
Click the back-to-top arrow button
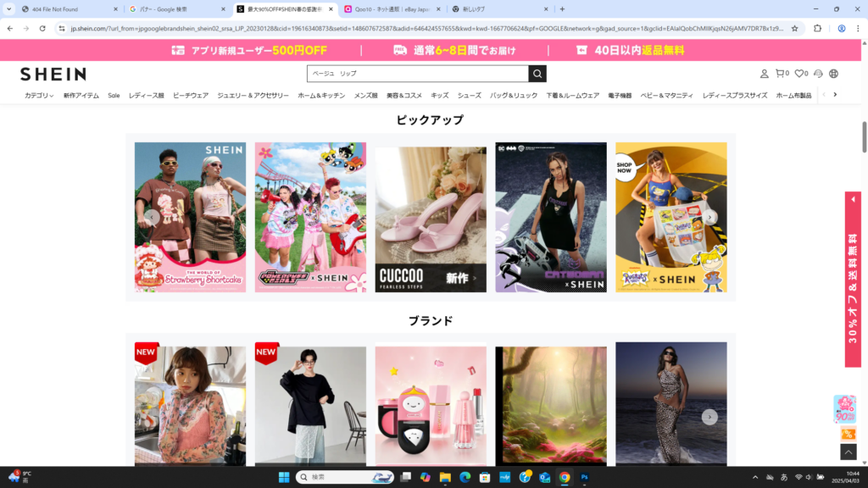[848, 452]
